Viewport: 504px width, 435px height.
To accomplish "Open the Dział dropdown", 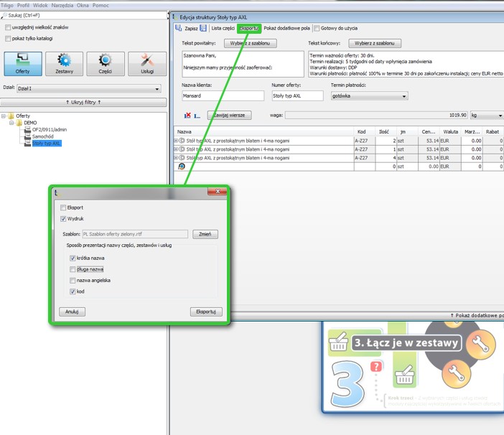I will click(89, 88).
